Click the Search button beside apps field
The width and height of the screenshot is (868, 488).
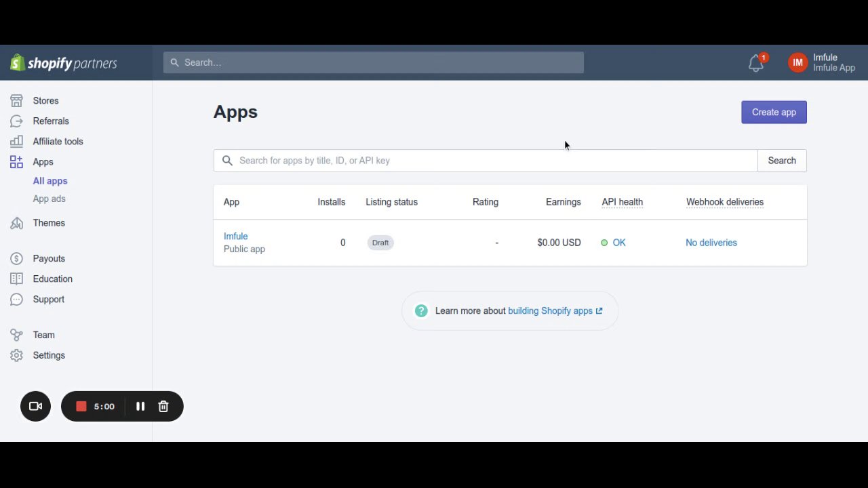point(782,161)
